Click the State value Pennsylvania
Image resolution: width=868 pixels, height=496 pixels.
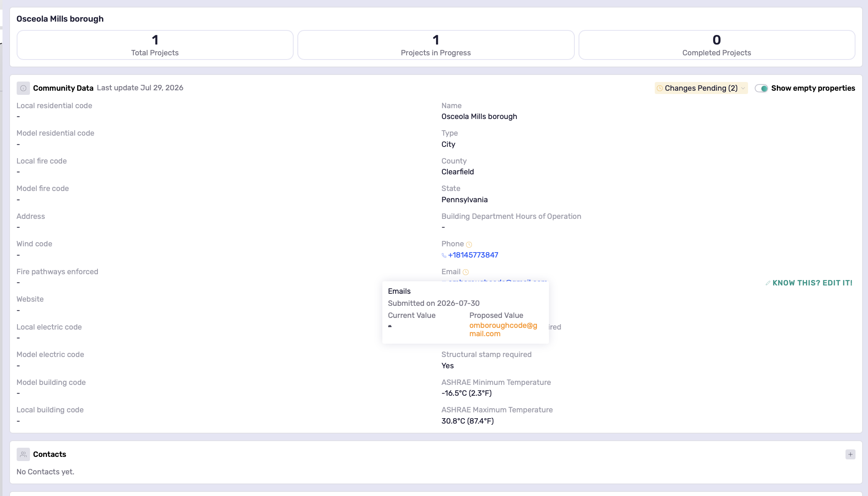[x=464, y=200]
